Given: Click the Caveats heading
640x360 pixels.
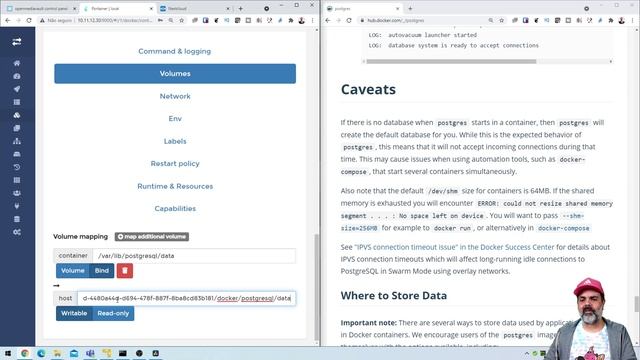Looking at the screenshot, I should [368, 89].
